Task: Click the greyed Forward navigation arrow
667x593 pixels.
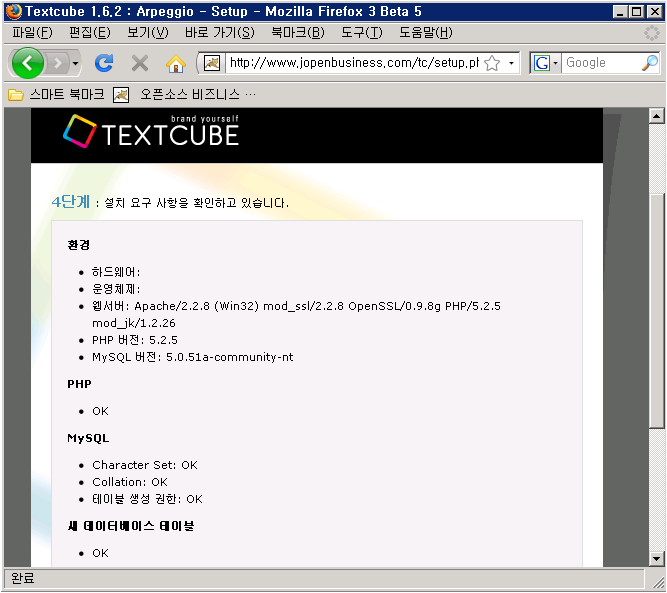Action: (58, 63)
